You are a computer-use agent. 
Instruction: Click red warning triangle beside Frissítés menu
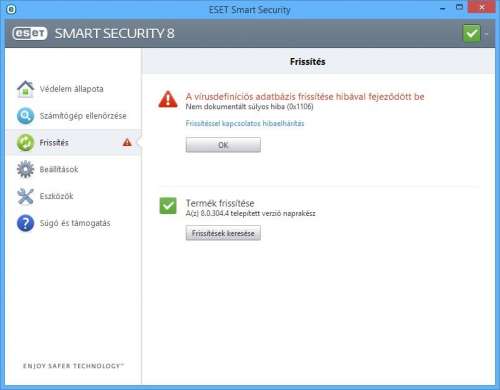[x=127, y=142]
